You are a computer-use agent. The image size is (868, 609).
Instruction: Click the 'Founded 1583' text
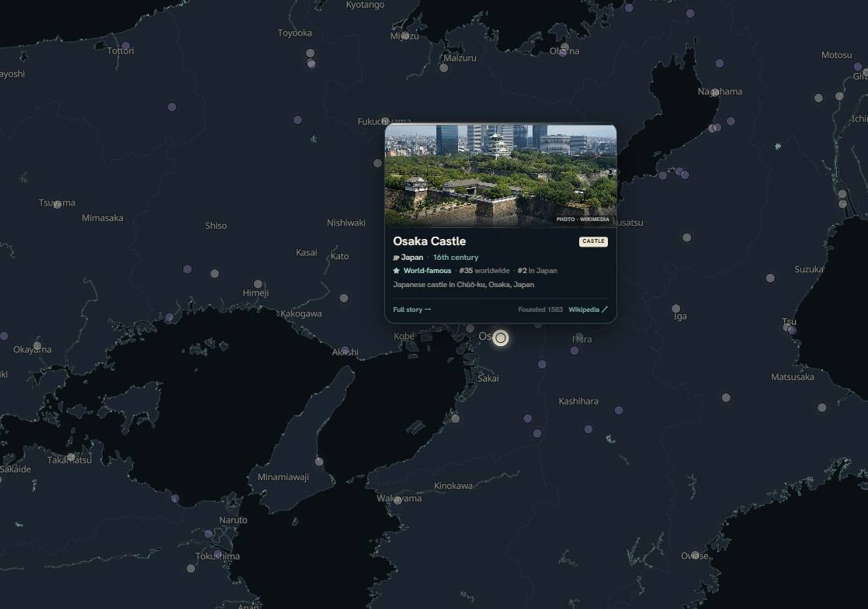point(540,310)
